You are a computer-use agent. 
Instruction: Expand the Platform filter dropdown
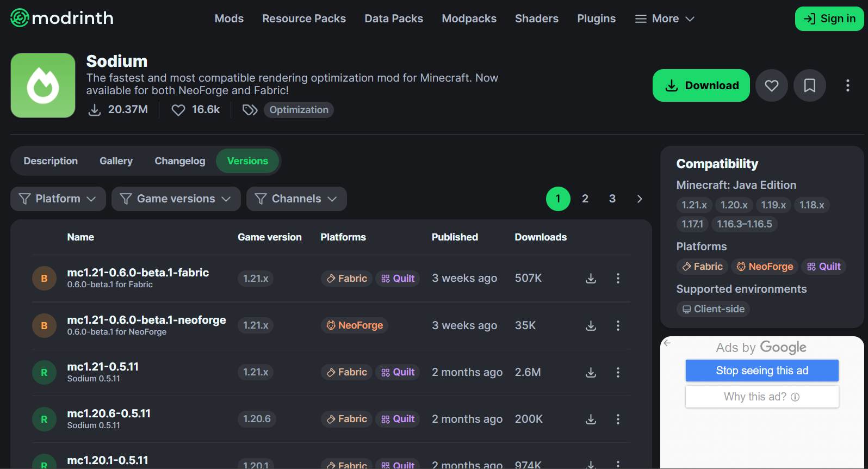57,199
